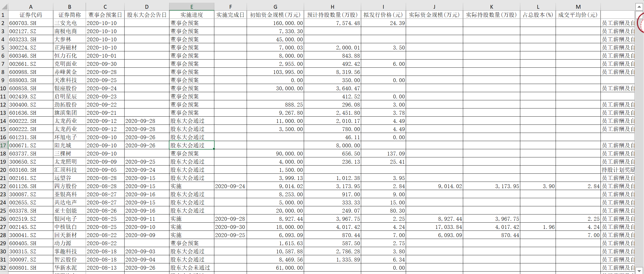This screenshot has width=644, height=274.
Task: Select the cell "天准科技"
Action: coord(70,80)
